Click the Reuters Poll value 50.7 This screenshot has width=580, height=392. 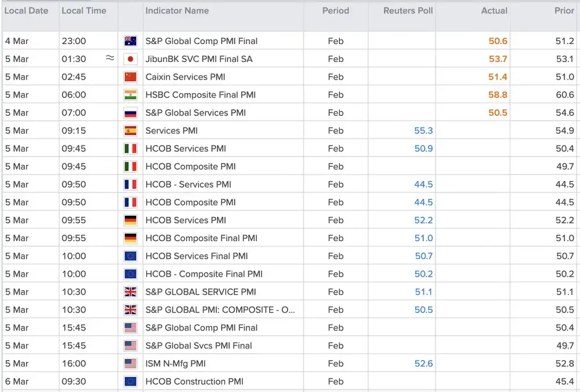(424, 256)
